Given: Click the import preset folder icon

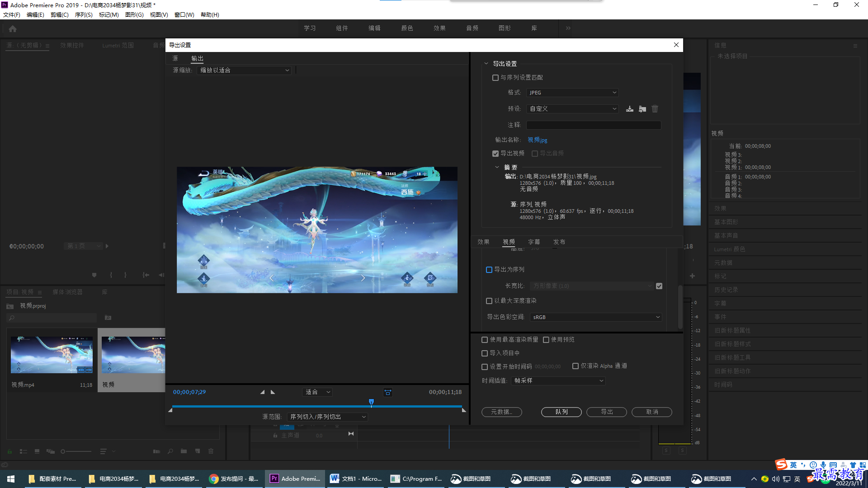Looking at the screenshot, I should click(x=642, y=109).
